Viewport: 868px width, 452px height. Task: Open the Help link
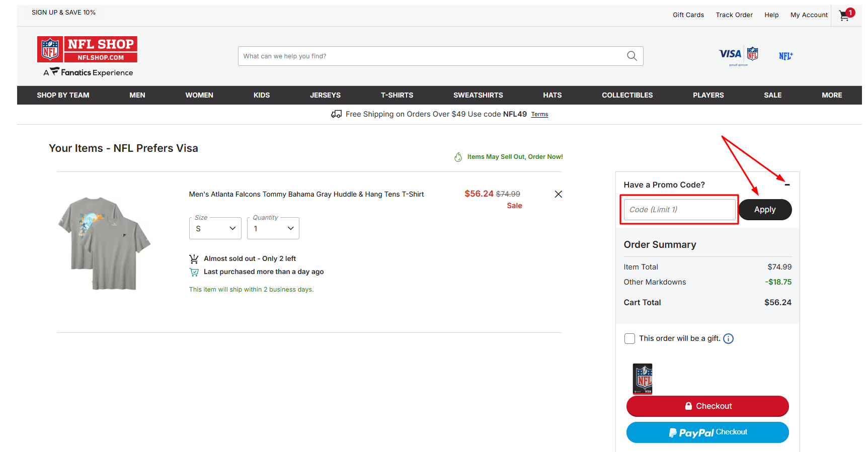click(771, 15)
